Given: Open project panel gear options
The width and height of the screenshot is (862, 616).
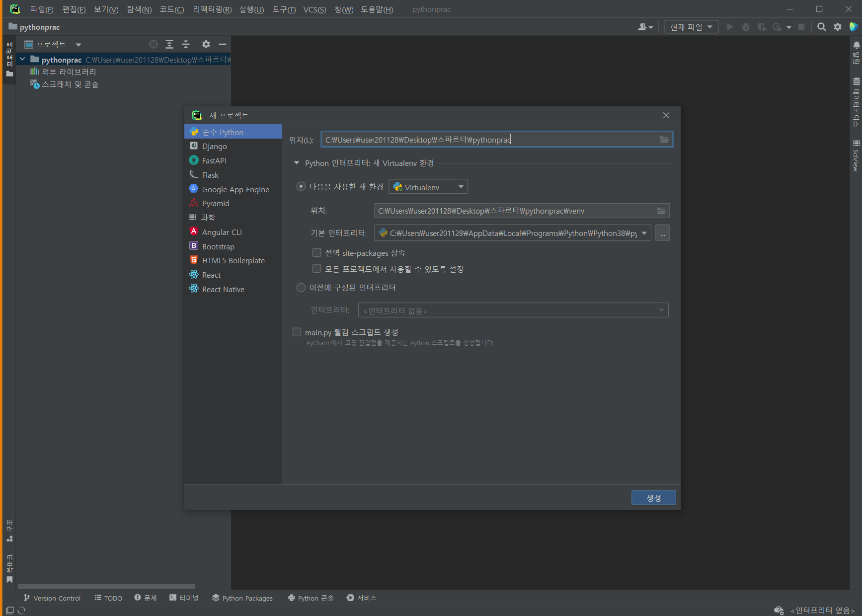Looking at the screenshot, I should coord(206,44).
